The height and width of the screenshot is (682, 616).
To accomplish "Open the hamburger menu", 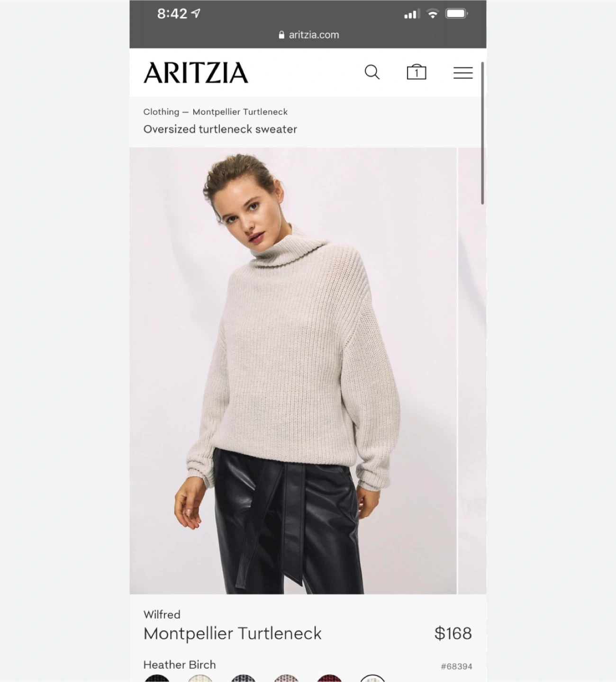I will [x=463, y=73].
